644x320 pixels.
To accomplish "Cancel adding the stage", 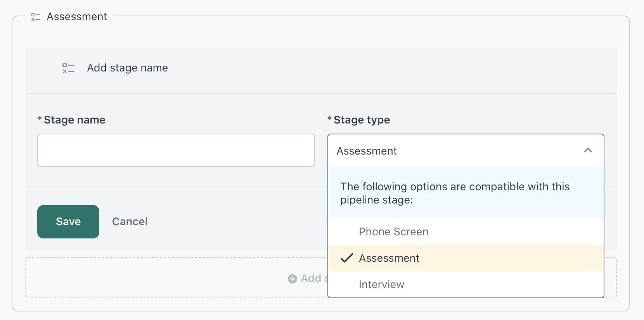I will tap(130, 222).
